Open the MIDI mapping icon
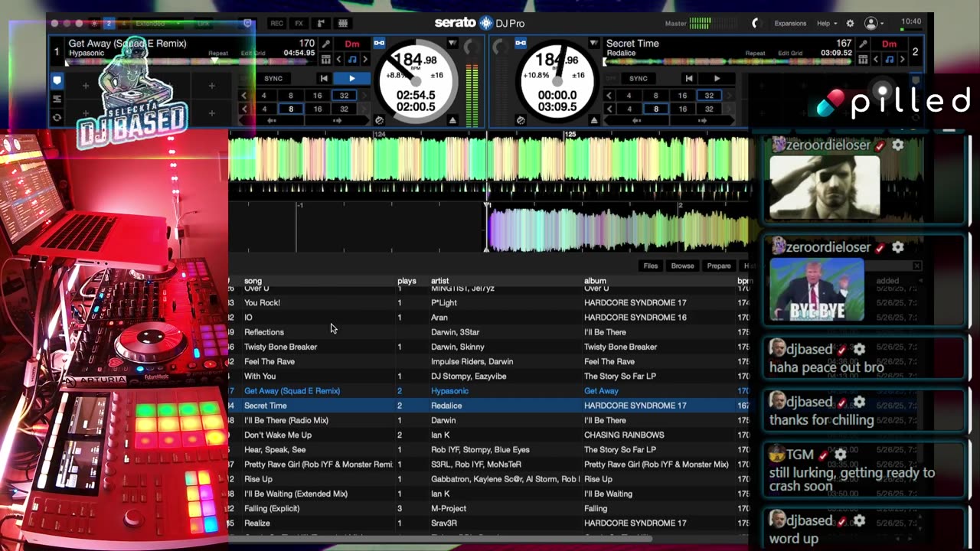Image resolution: width=980 pixels, height=551 pixels. coord(321,24)
